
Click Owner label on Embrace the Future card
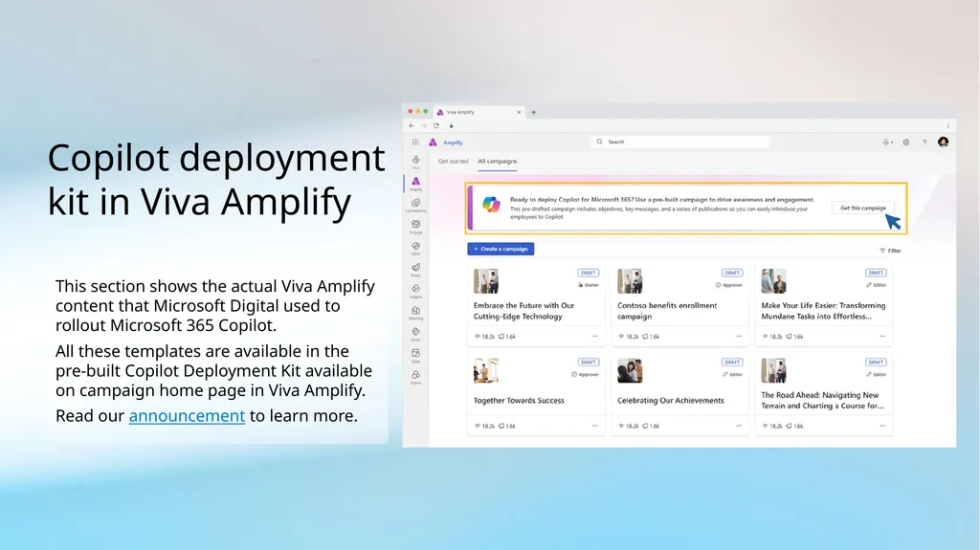[589, 285]
